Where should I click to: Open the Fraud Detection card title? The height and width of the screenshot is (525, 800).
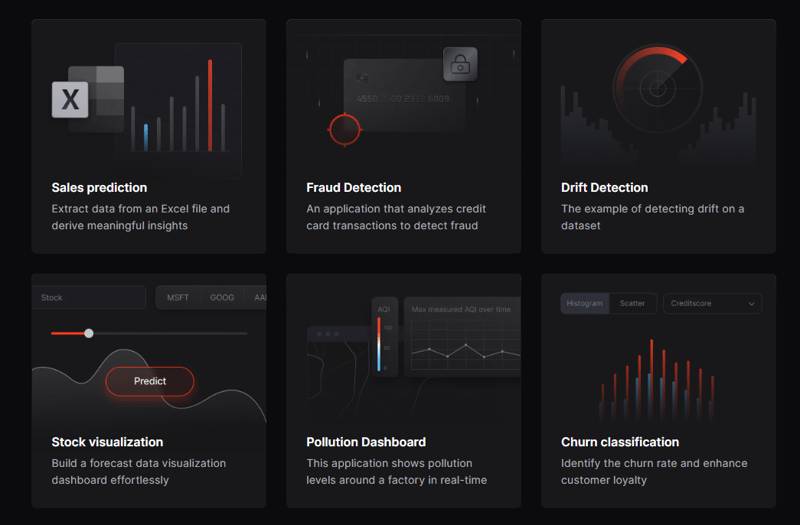[x=354, y=187]
